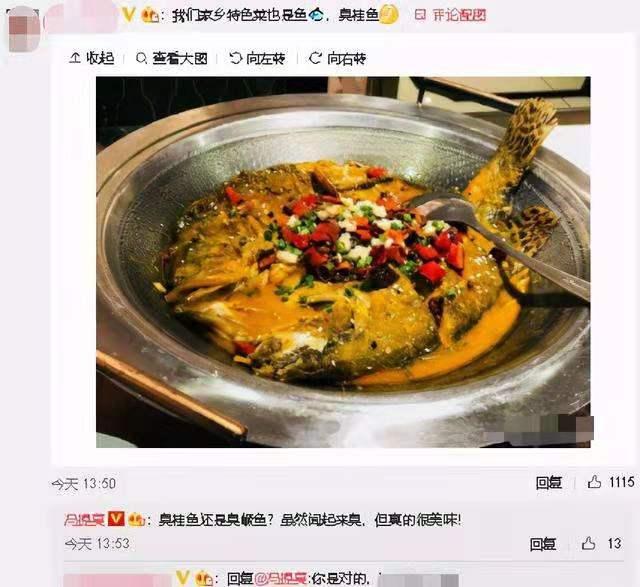Click the stinky fish dish photo
Image resolution: width=640 pixels, height=587 pixels.
[343, 262]
